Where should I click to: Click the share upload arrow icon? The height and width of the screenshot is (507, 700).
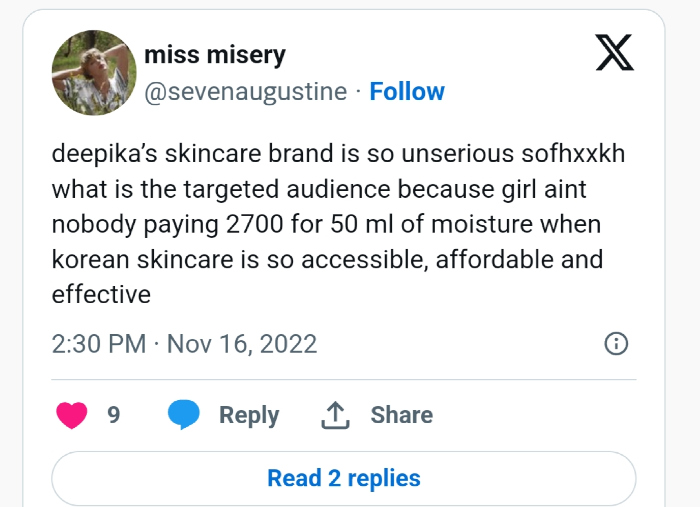click(334, 414)
